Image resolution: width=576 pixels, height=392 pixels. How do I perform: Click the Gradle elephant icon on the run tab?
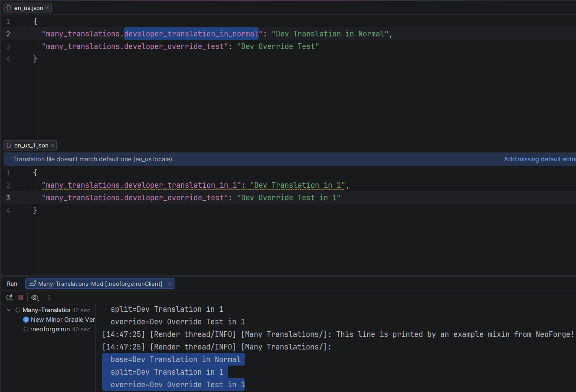33,284
